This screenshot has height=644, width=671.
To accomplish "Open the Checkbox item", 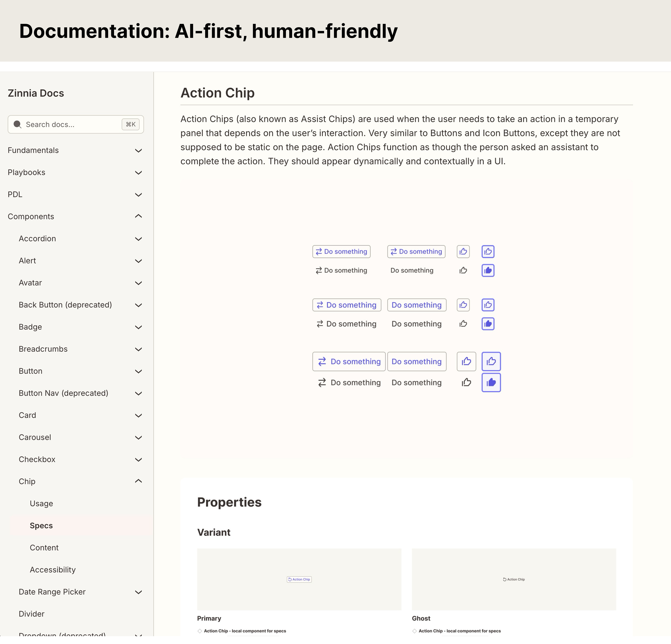I will pos(37,459).
